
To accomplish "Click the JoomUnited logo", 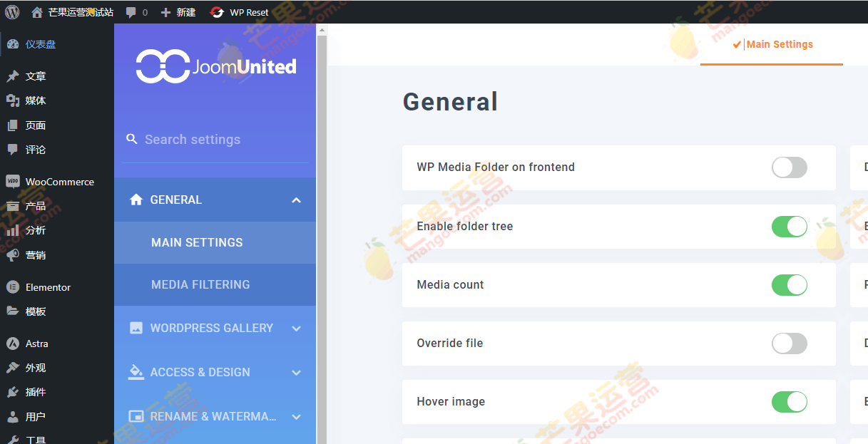I will click(x=215, y=66).
